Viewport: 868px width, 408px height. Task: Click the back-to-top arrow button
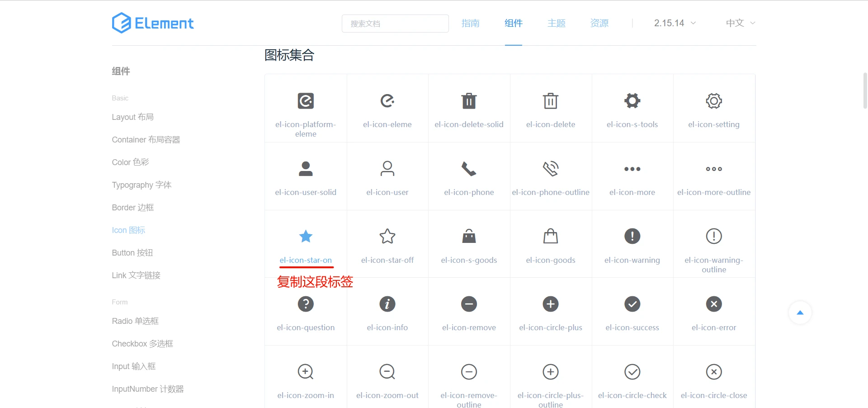pos(800,313)
